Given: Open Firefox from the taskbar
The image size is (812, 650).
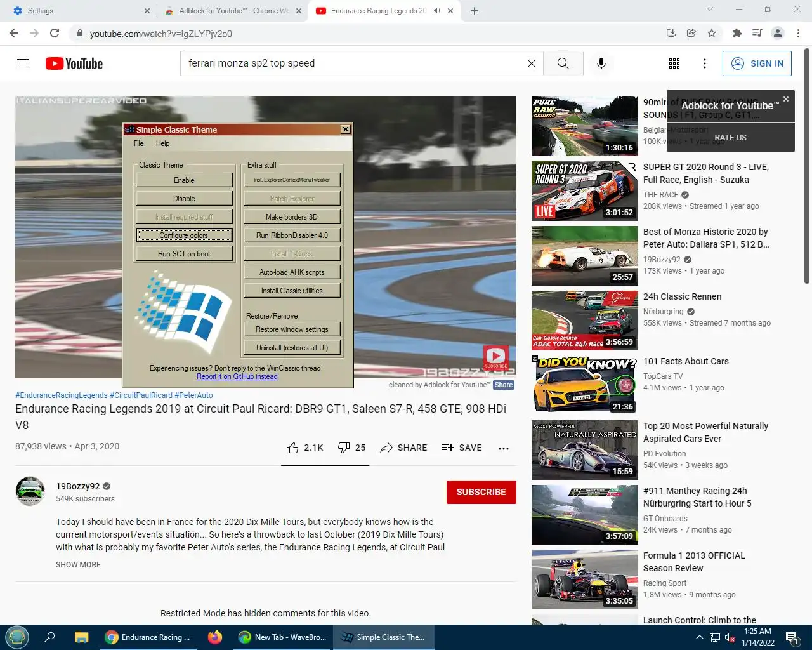Looking at the screenshot, I should (215, 637).
